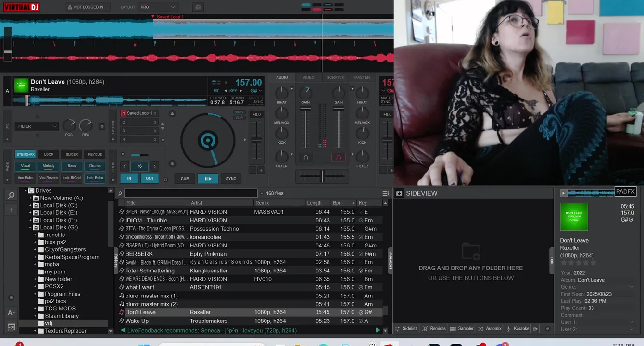Halve the loop length with left arrow
Viewport: 644px width, 346px height.
point(125,166)
